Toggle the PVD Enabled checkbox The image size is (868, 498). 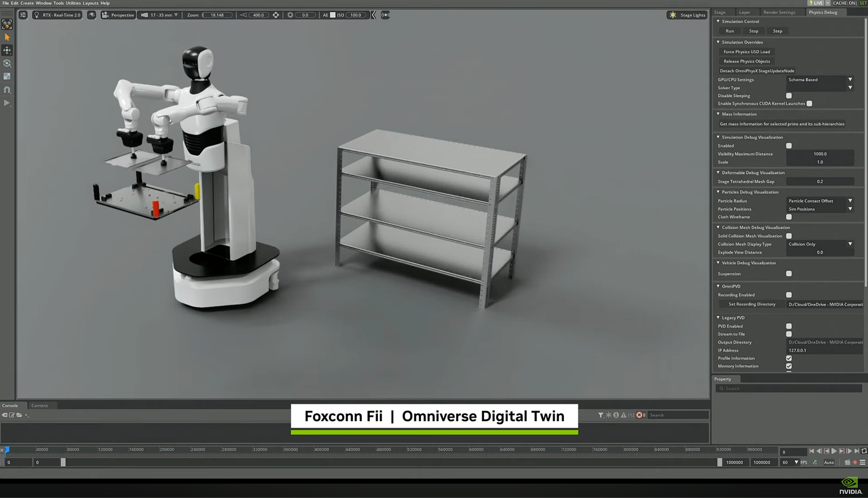coord(789,326)
